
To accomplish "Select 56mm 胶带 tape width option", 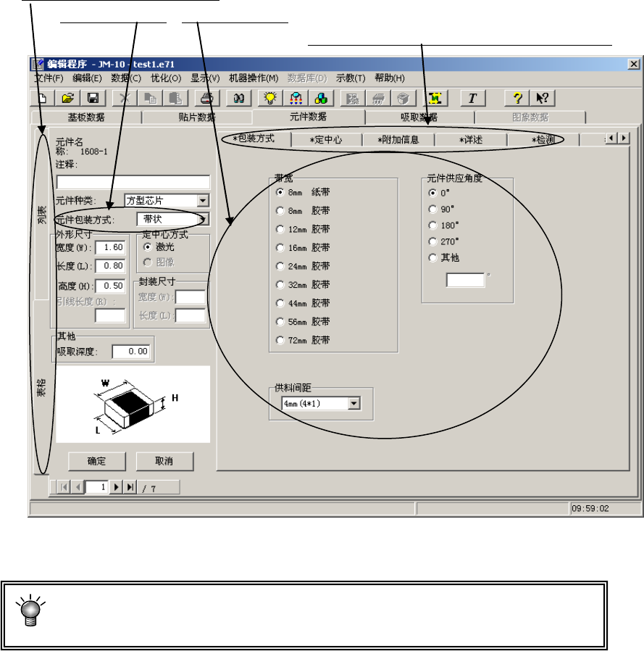I will [x=303, y=322].
